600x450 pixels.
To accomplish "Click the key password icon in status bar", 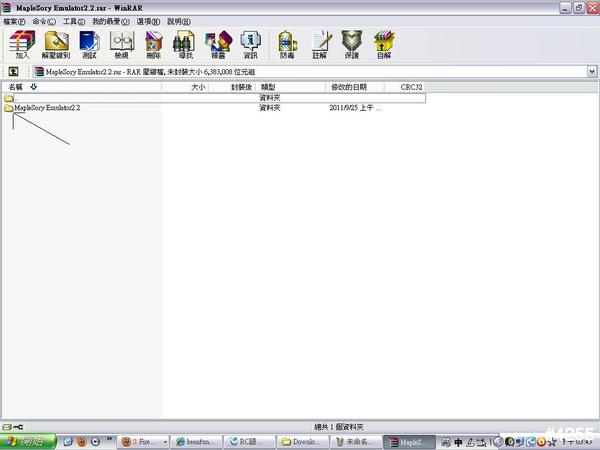I will [x=18, y=427].
